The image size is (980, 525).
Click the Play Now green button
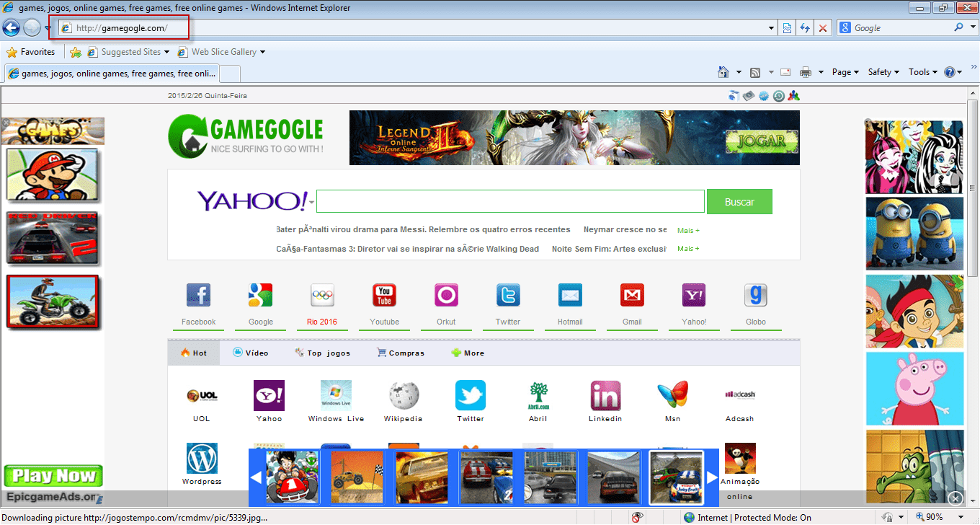coord(53,476)
